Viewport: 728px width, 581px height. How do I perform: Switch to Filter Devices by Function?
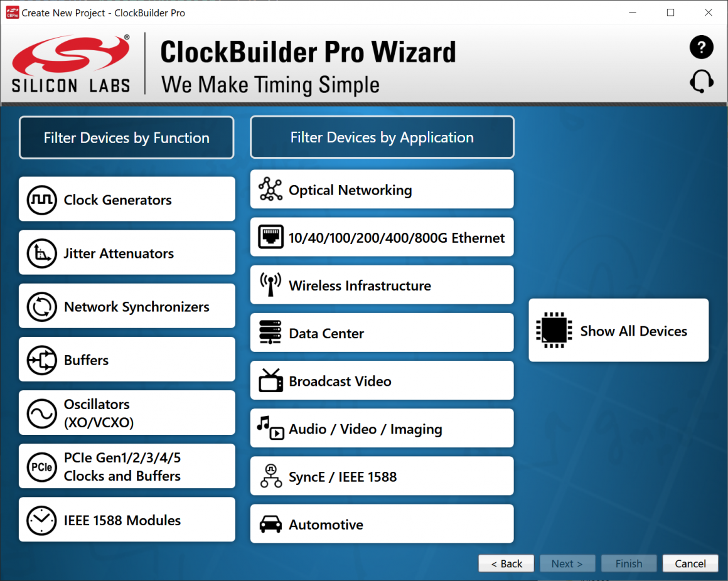[x=126, y=137]
